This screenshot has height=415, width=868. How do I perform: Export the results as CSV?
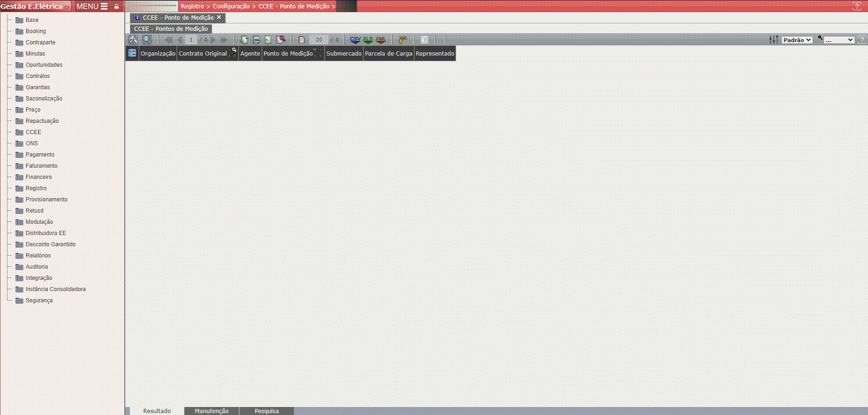coord(355,40)
